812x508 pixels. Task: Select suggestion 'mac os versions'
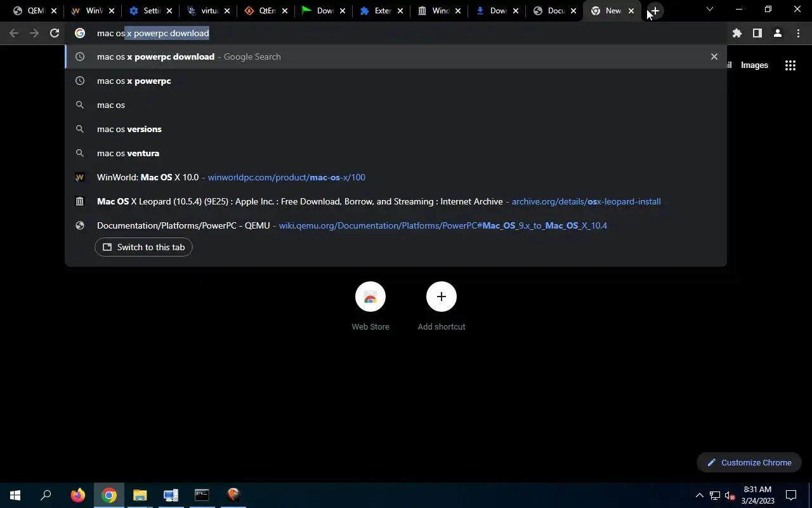click(396, 129)
